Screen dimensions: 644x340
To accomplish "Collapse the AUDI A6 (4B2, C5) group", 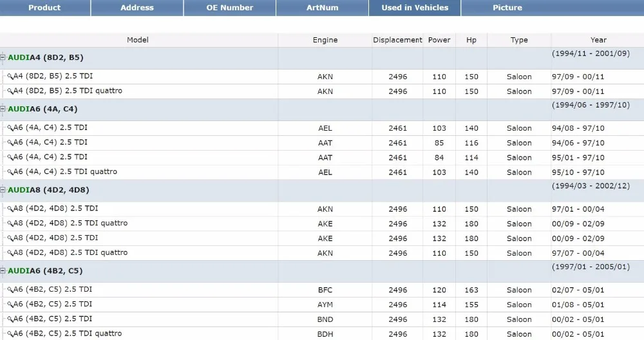I will pos(3,271).
